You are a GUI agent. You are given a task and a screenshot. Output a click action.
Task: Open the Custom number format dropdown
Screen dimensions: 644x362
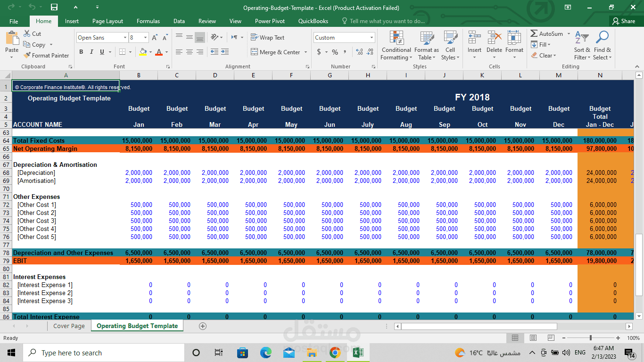(372, 38)
